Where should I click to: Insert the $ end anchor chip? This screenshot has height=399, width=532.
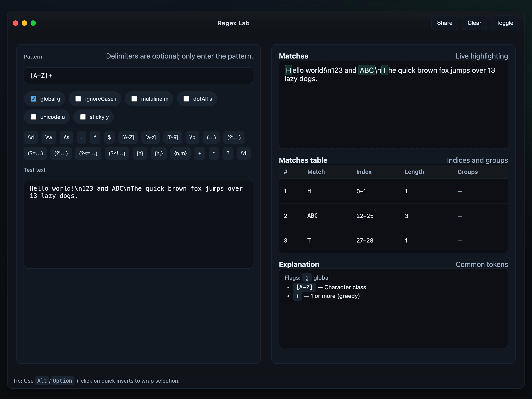point(109,137)
